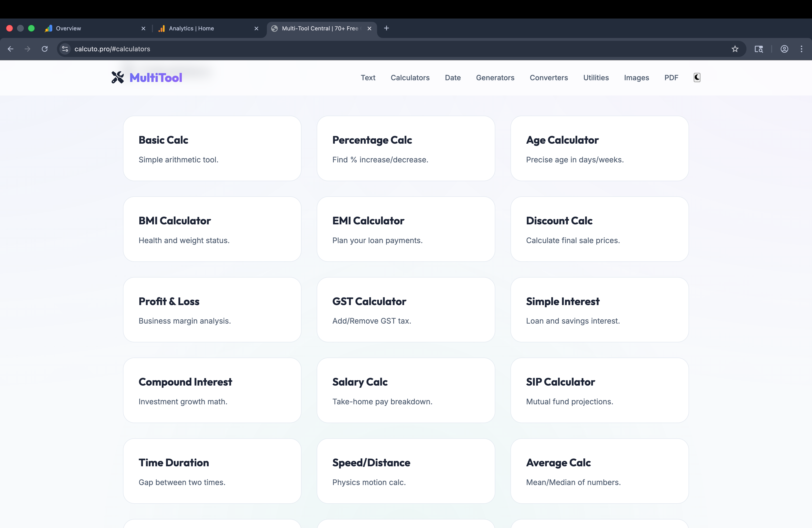Open the PDF nav menu item
Screen dimensions: 812x528
671,78
